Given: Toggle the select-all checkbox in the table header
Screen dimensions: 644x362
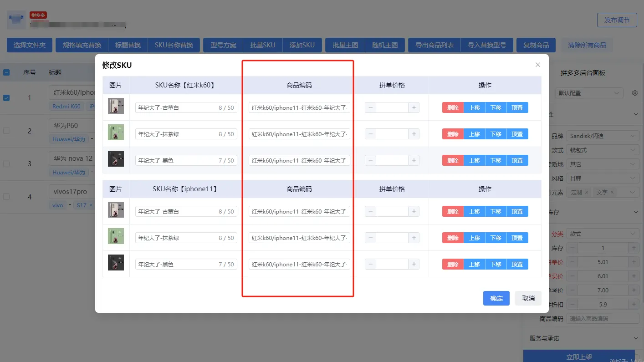Looking at the screenshot, I should click(6, 72).
